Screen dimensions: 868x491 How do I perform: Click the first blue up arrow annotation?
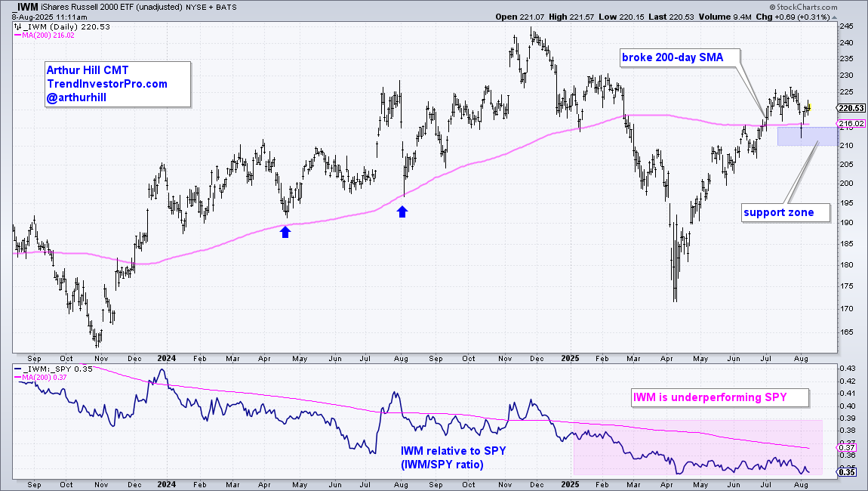click(x=285, y=232)
